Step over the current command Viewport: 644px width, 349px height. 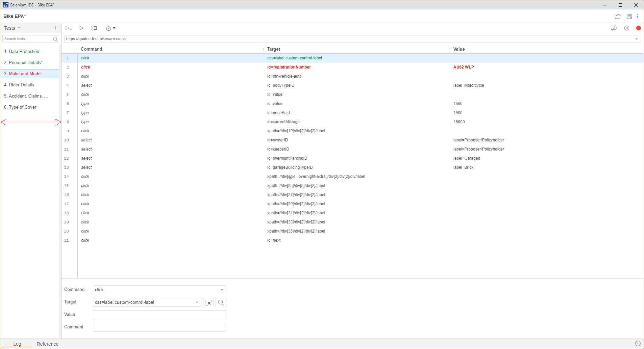(x=94, y=28)
